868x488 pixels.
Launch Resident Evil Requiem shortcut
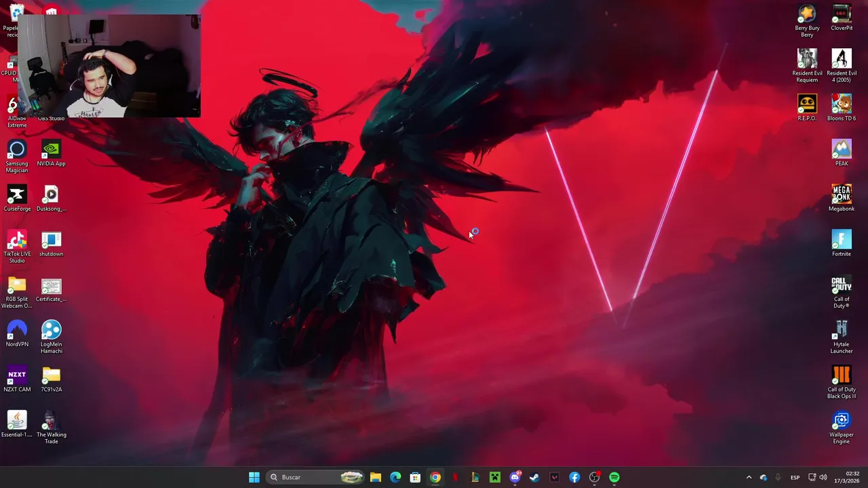coord(807,66)
